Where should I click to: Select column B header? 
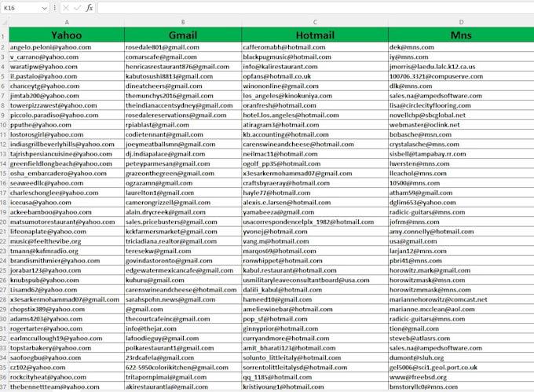coord(183,22)
